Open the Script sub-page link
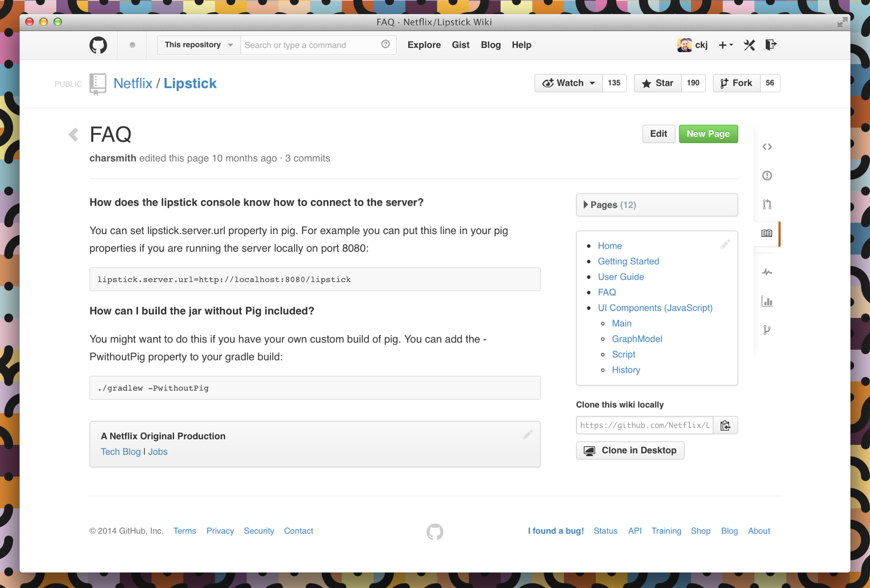 [x=623, y=354]
